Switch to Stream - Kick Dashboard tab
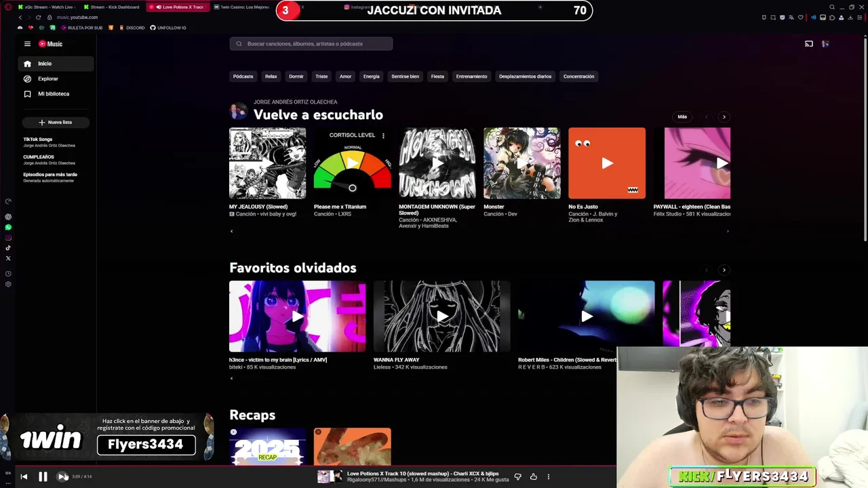This screenshot has width=868, height=488. pyautogui.click(x=112, y=7)
